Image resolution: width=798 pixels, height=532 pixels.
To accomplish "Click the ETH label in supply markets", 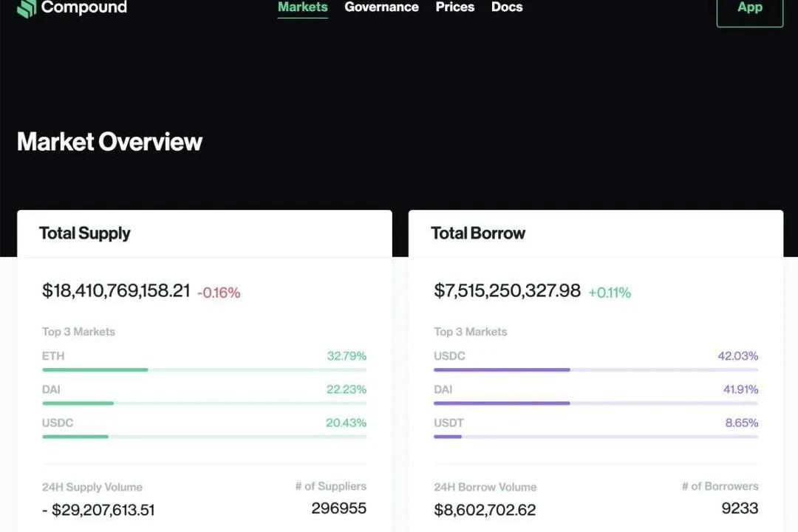I will [x=53, y=356].
